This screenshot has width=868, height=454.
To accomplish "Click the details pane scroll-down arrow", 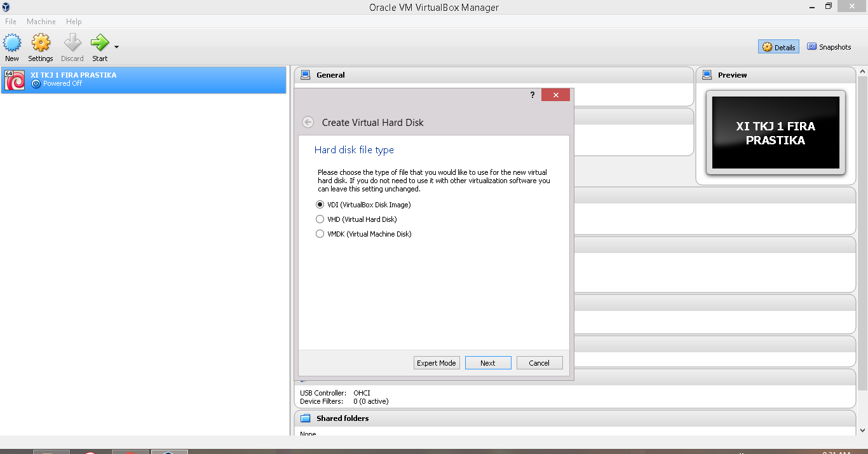I will [862, 430].
